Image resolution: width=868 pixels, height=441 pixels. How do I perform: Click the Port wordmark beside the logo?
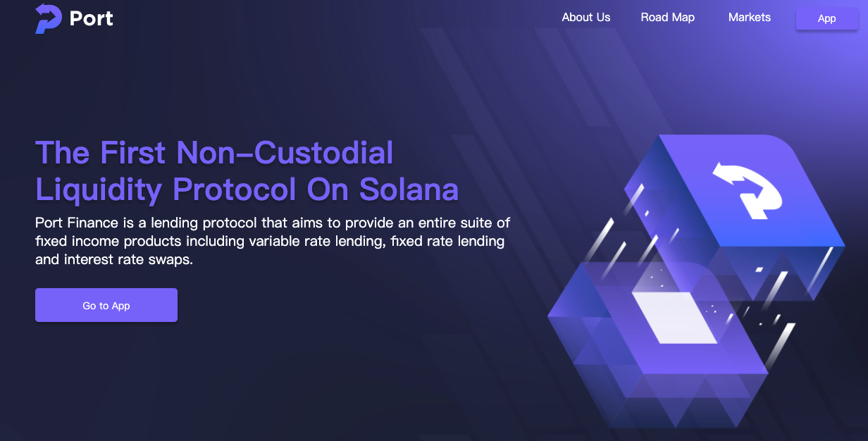[x=92, y=18]
